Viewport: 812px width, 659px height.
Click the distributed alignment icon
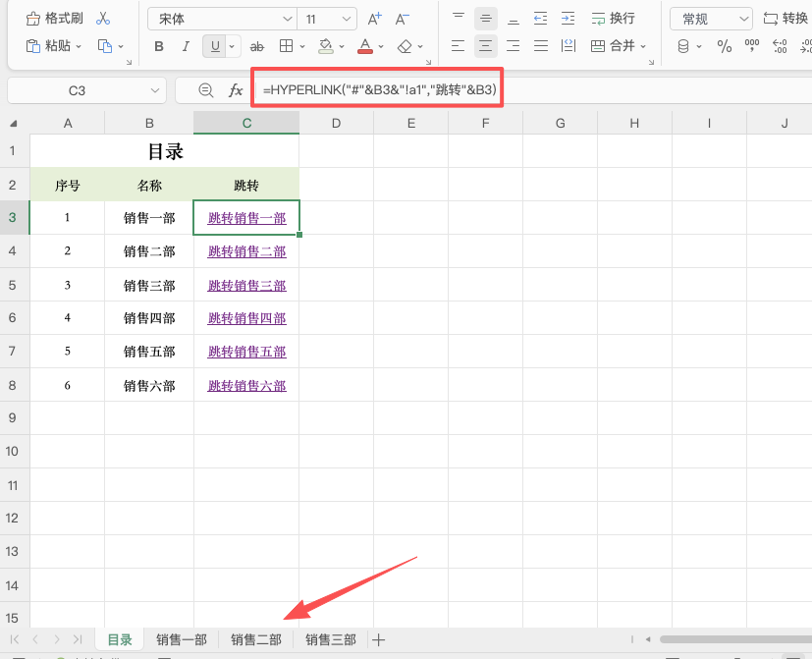568,46
